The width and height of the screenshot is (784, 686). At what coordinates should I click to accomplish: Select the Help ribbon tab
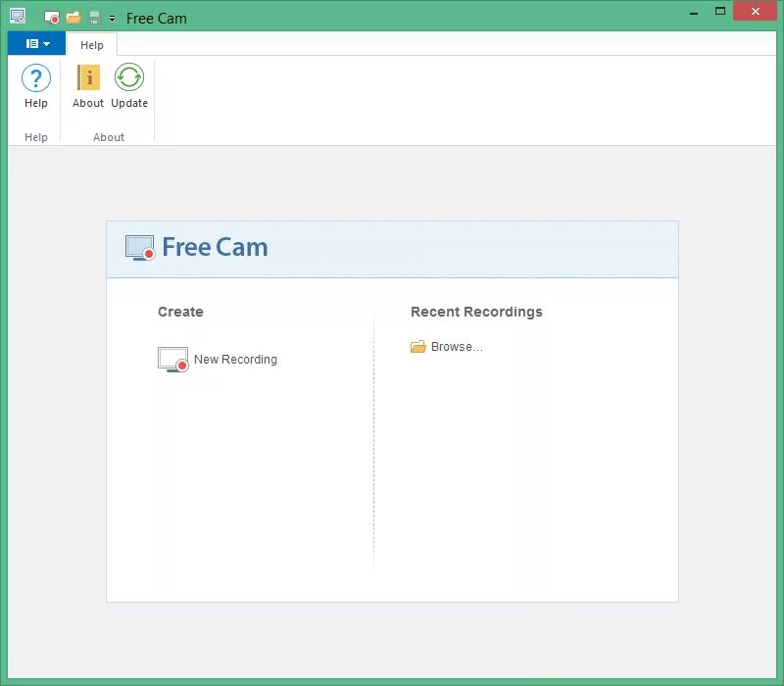click(x=92, y=45)
